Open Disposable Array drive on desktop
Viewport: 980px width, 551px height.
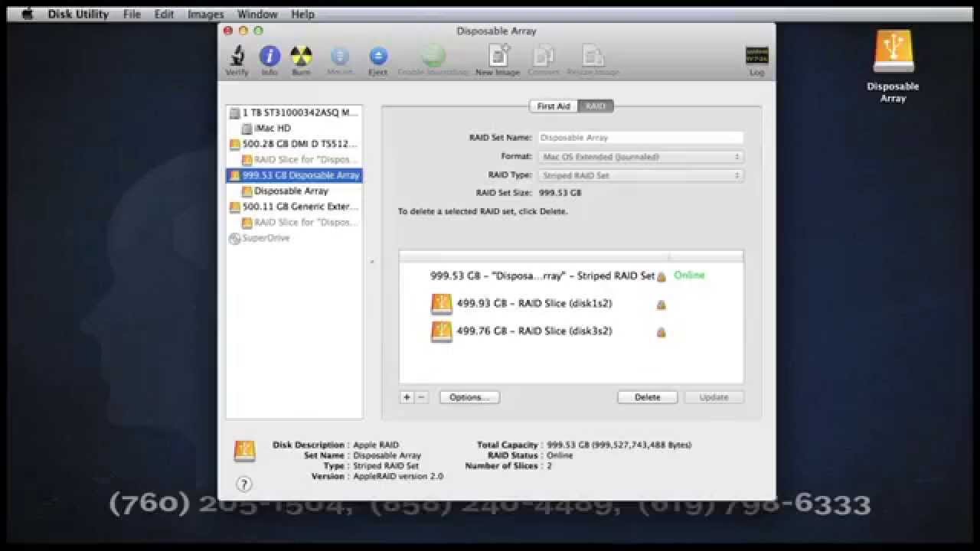click(893, 51)
